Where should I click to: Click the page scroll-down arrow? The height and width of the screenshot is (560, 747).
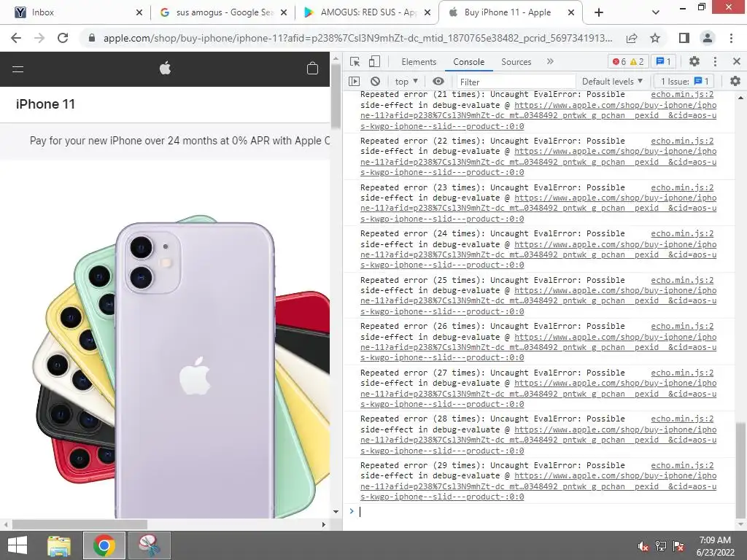[x=336, y=512]
